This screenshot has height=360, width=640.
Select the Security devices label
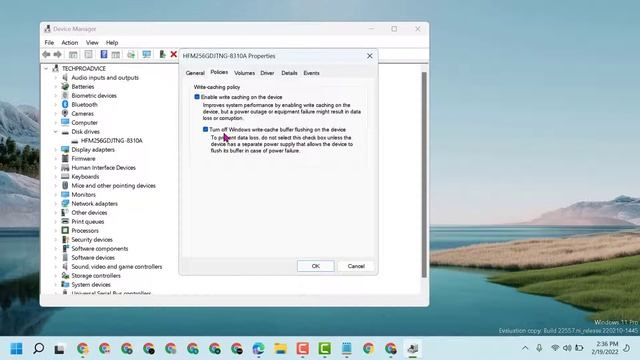92,240
